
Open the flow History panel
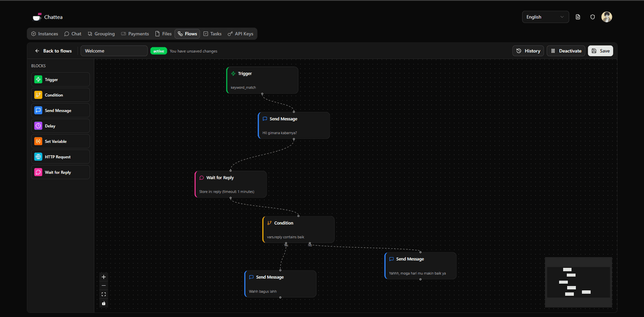tap(528, 51)
